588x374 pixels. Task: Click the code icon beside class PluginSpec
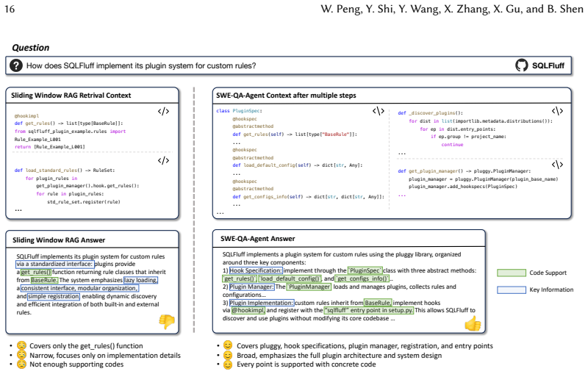pyautogui.click(x=379, y=111)
